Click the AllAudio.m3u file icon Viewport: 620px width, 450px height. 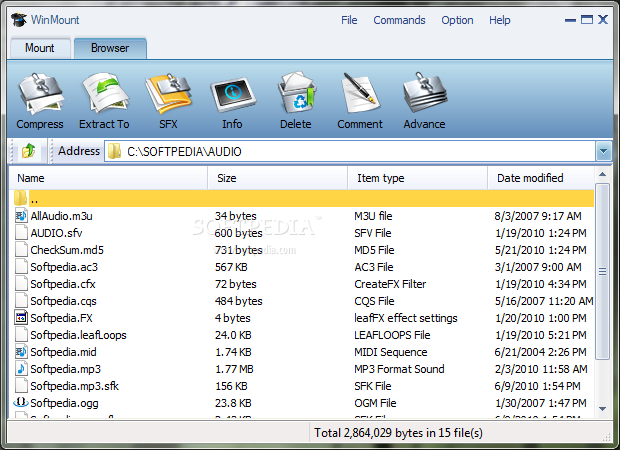[x=21, y=216]
